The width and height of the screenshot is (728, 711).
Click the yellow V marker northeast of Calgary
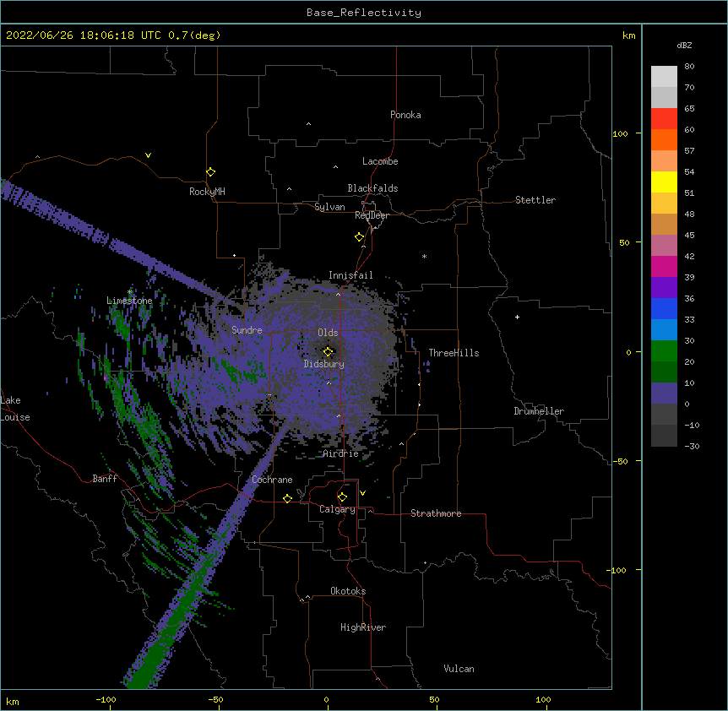coord(362,493)
